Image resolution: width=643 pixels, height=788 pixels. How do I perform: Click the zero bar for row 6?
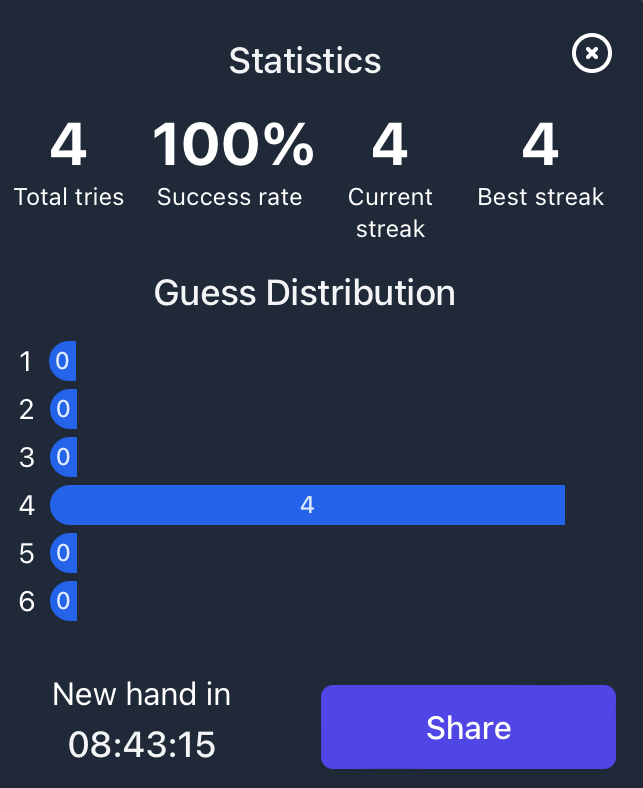(63, 601)
